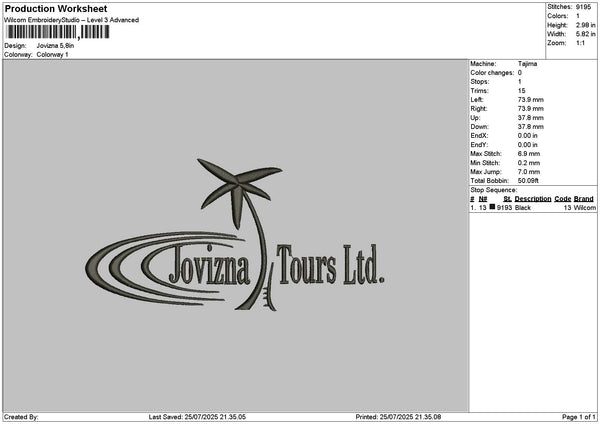
Task: Select the design name 'Jovizna 5,8in'
Action: 55,46
